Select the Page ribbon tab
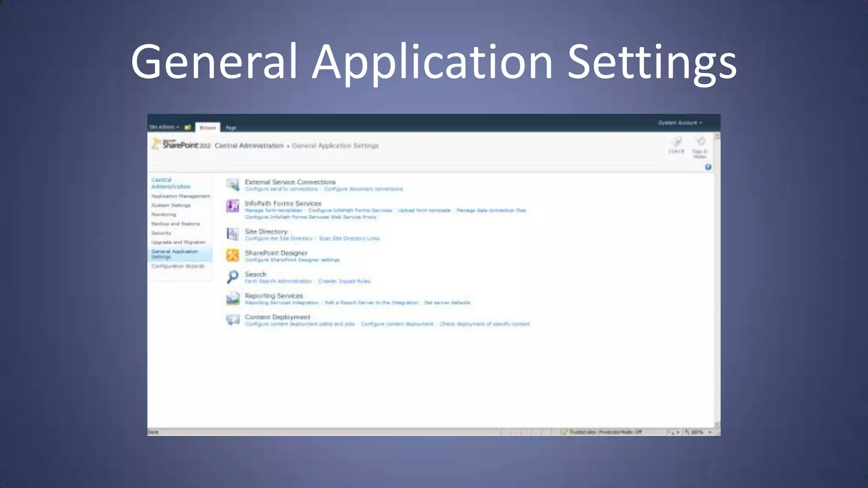Image resolution: width=868 pixels, height=488 pixels. point(231,128)
